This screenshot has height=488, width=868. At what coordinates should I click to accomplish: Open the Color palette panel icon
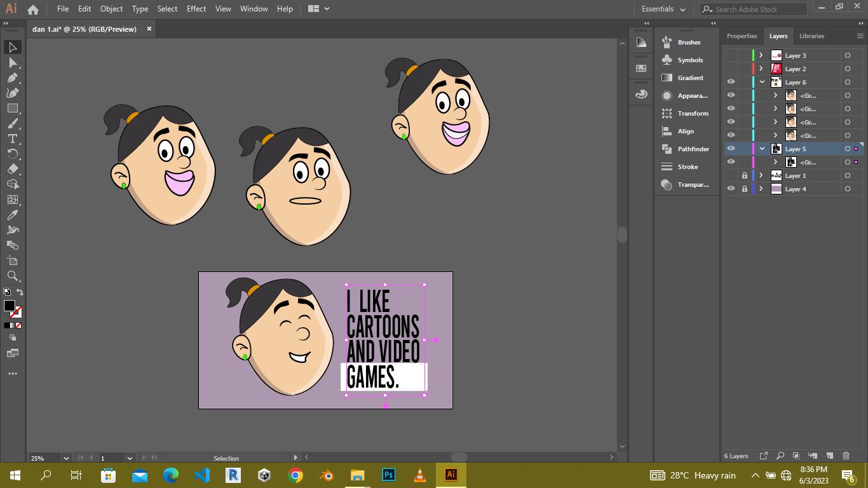[641, 94]
